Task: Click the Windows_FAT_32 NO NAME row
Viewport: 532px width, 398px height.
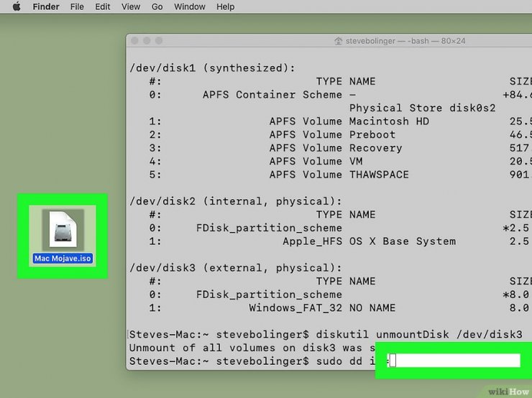Action: coord(339,307)
